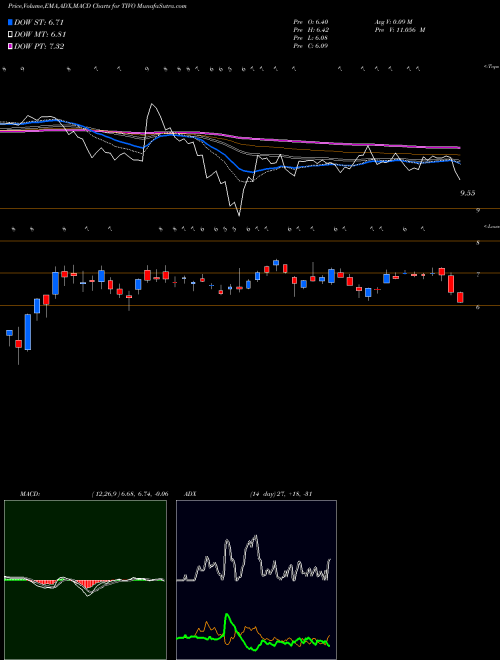Click the 9.55 price label
Viewport: 500px width, 660px height.
468,193
